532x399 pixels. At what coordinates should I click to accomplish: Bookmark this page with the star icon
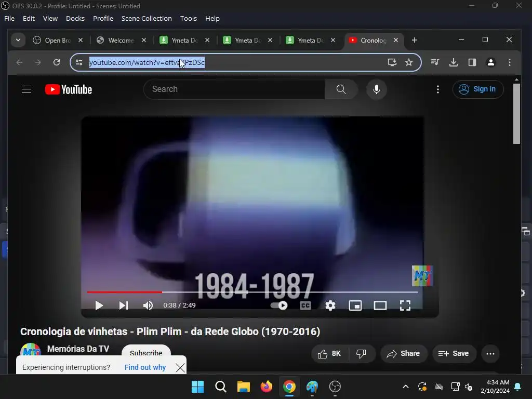pyautogui.click(x=409, y=62)
